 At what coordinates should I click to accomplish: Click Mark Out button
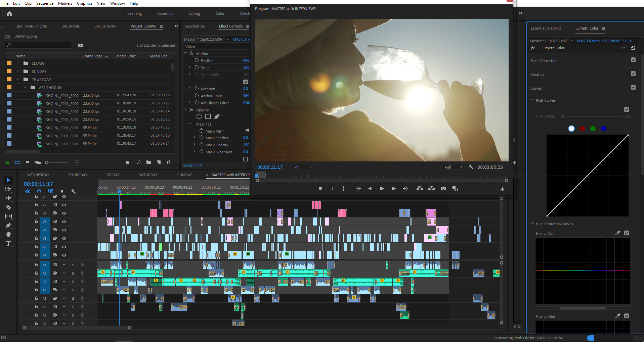[343, 189]
